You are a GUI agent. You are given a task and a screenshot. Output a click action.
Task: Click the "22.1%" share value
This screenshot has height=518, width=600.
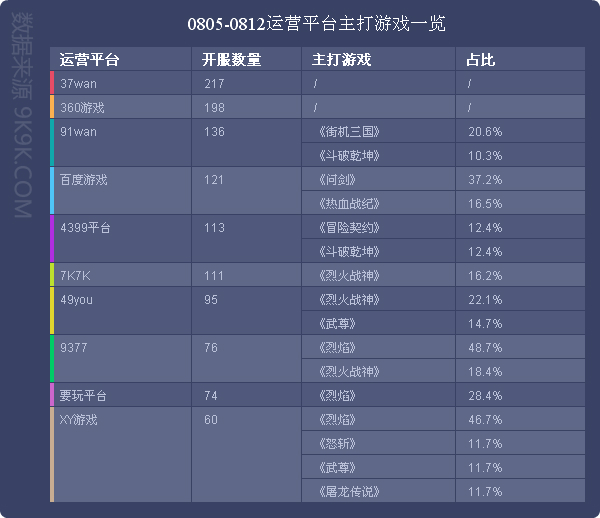(485, 300)
